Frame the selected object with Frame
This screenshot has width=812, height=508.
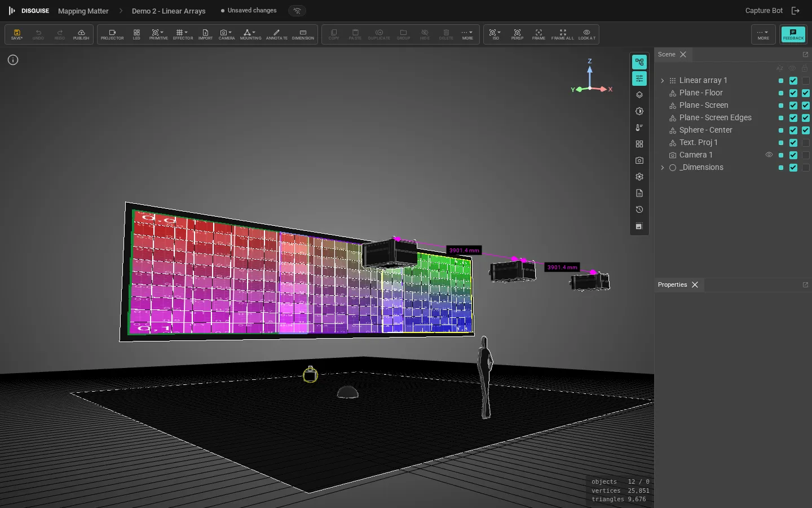pos(539,34)
